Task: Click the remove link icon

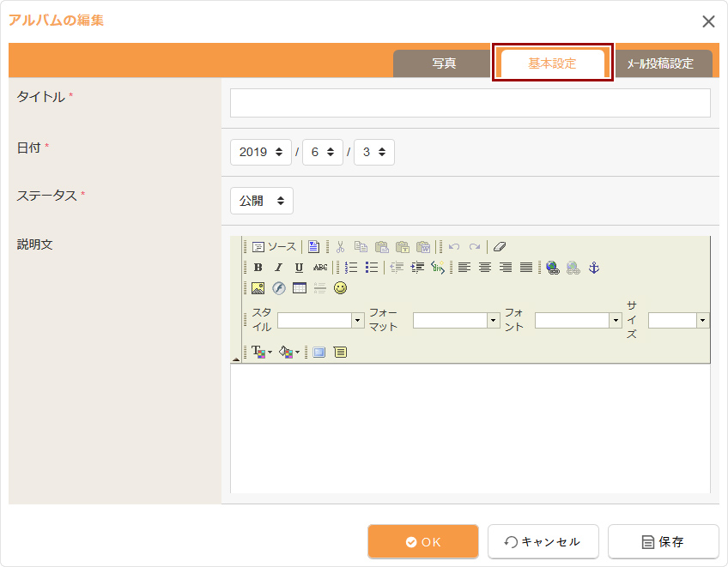Action: point(573,268)
